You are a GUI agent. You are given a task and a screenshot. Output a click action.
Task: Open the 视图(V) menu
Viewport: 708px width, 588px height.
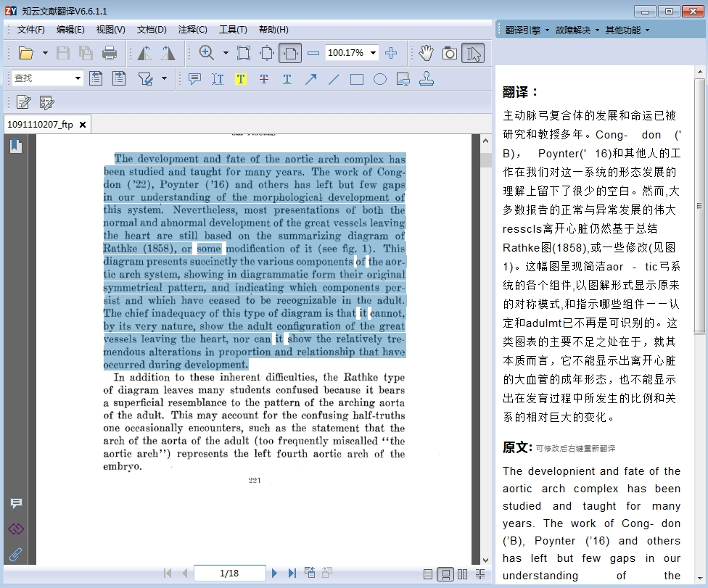point(110,30)
